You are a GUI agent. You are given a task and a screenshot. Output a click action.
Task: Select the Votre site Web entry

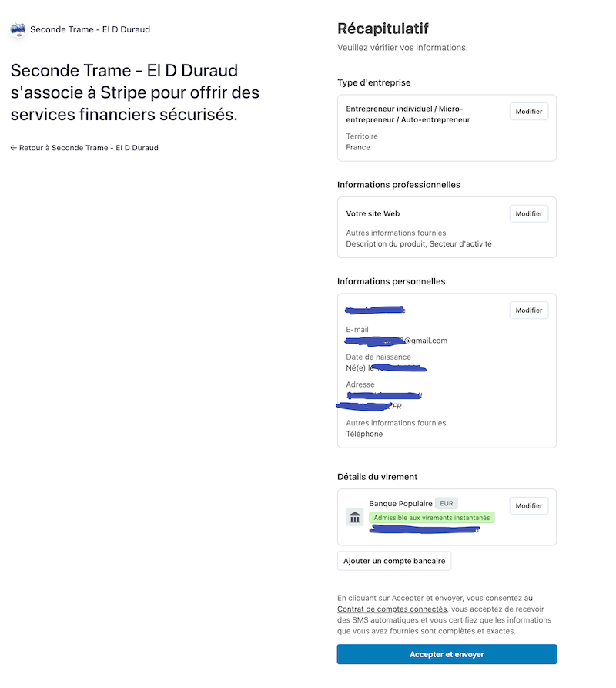click(x=373, y=213)
